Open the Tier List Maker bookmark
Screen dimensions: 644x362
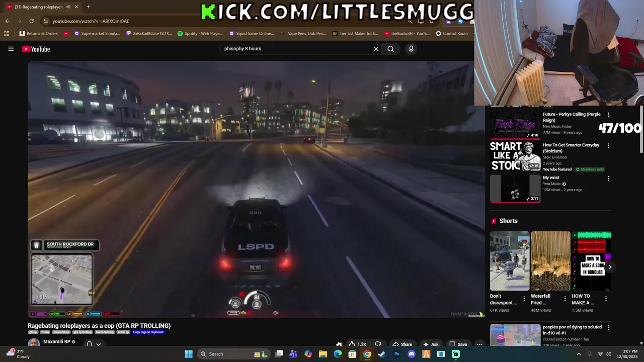point(355,34)
